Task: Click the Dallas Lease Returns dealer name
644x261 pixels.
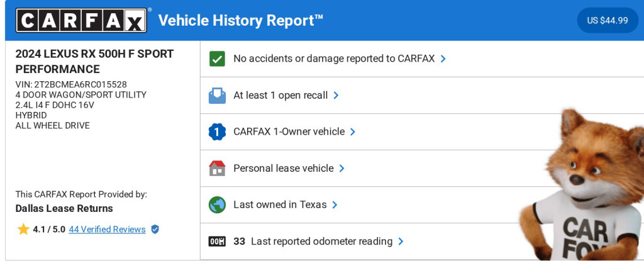Action: (x=64, y=208)
